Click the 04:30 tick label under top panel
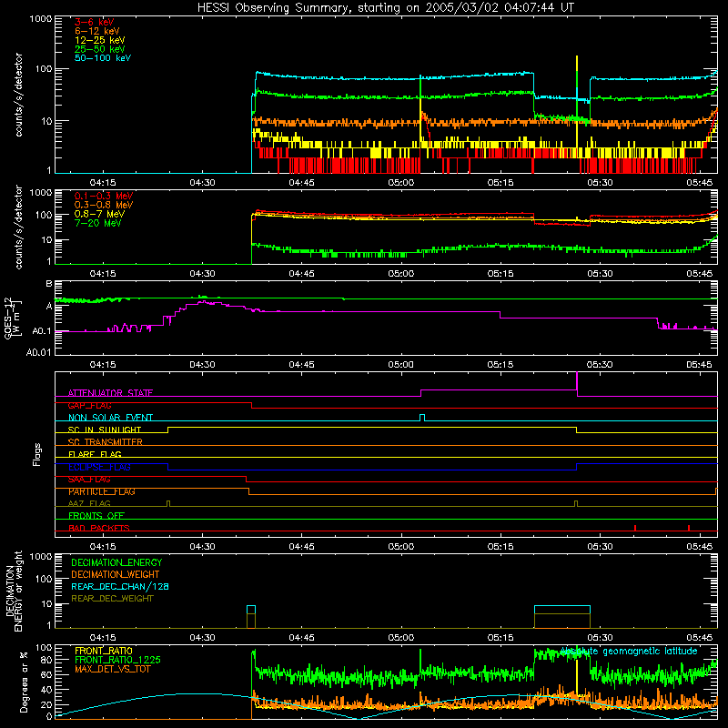Screen dimensions: 728x728 pyautogui.click(x=202, y=183)
